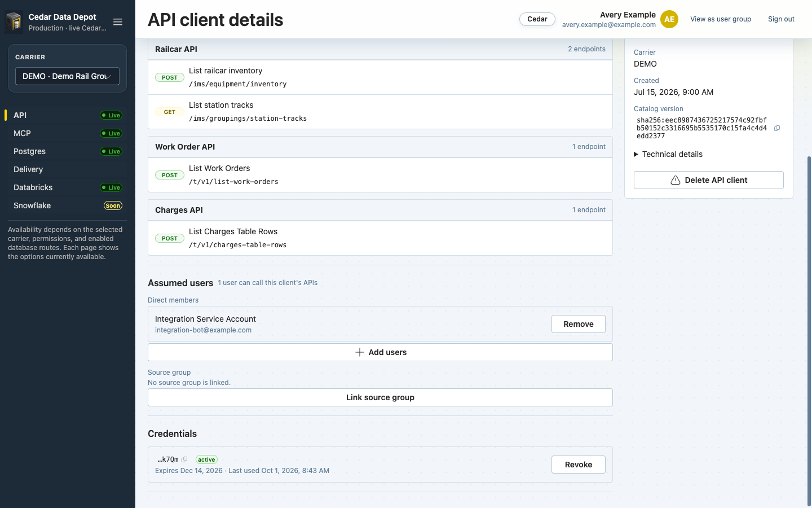
Task: Click the integration-bot@example.com email text
Action: pyautogui.click(x=203, y=330)
